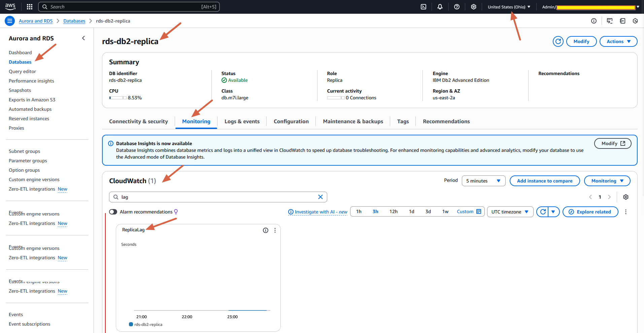Click the search magnifier in the metrics filter
644x333 pixels.
point(116,197)
